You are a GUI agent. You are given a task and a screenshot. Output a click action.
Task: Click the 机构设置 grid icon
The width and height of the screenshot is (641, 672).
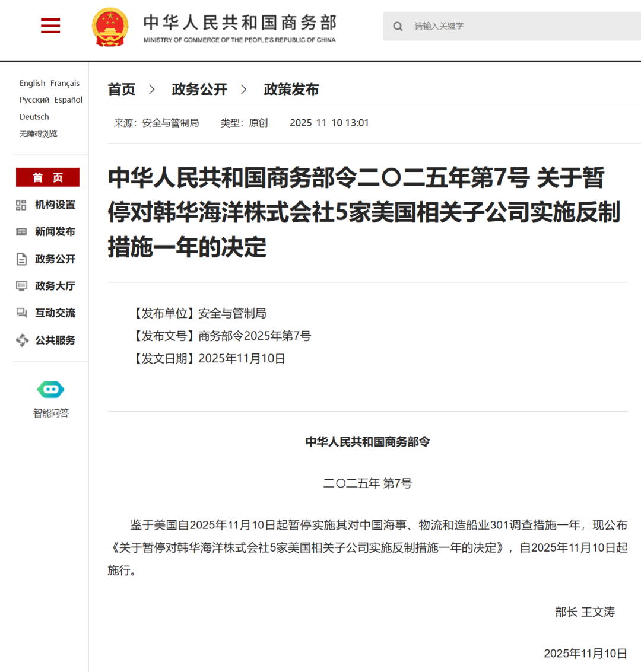(x=21, y=205)
